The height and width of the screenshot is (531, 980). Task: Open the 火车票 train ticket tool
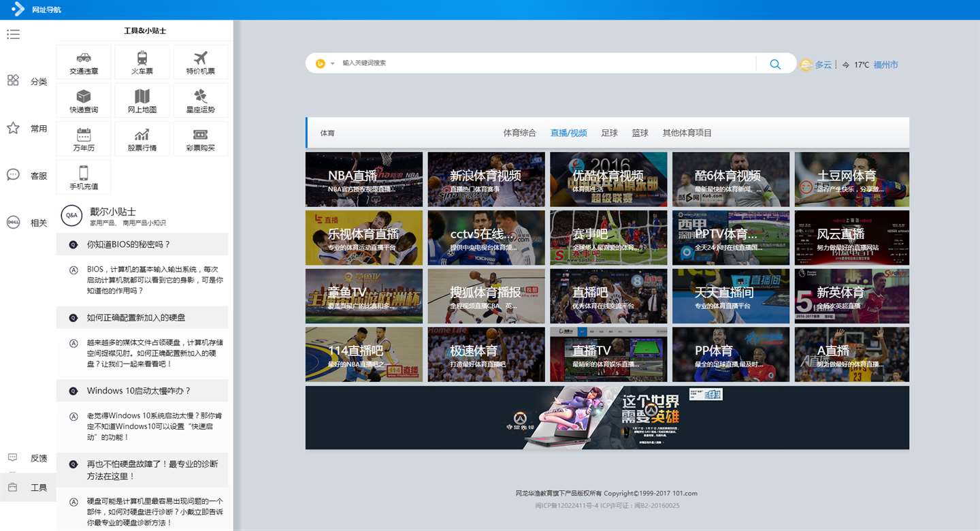click(142, 62)
